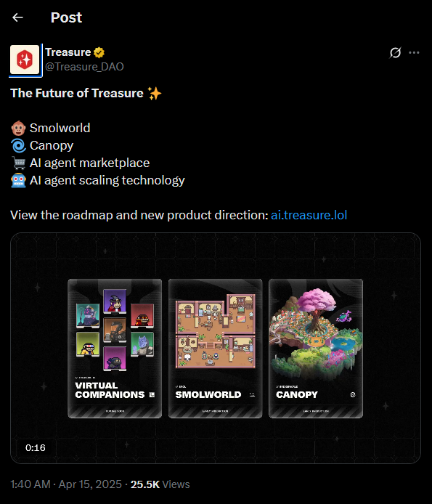
Task: Click the robot emoji icon
Action: point(18,180)
